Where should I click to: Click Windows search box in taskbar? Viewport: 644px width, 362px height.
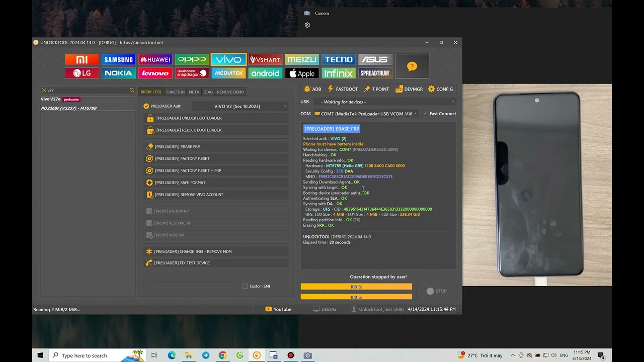(97, 355)
